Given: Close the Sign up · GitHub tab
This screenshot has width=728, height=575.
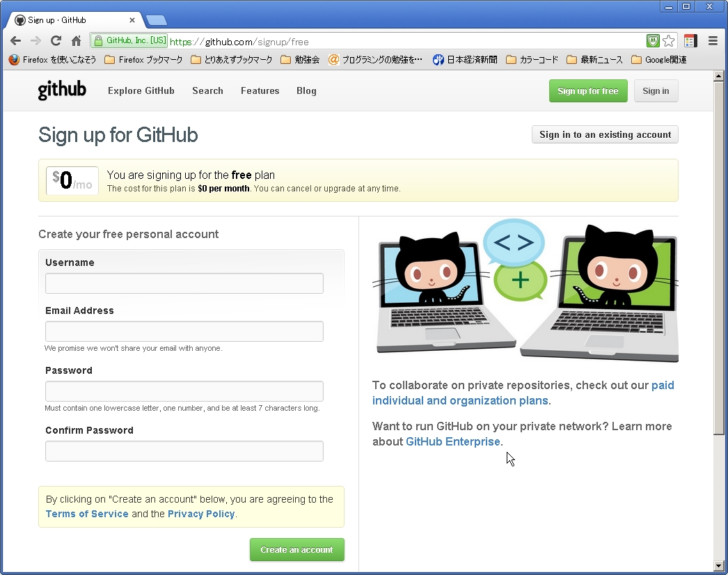Looking at the screenshot, I should tap(132, 20).
